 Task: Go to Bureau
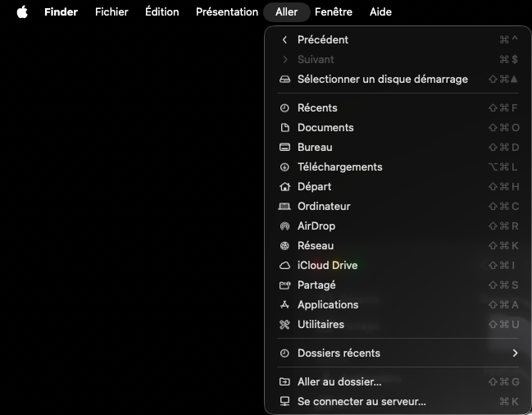point(398,148)
